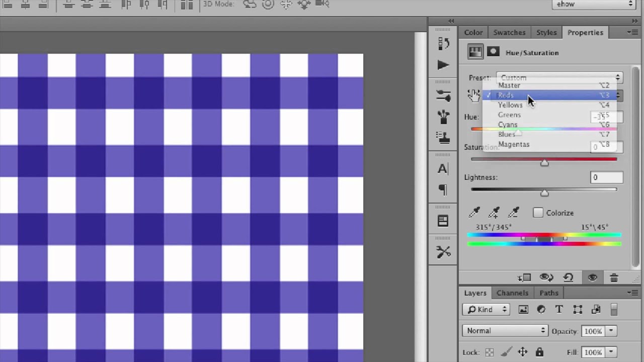Open the Paragraph panel icon

tap(443, 190)
